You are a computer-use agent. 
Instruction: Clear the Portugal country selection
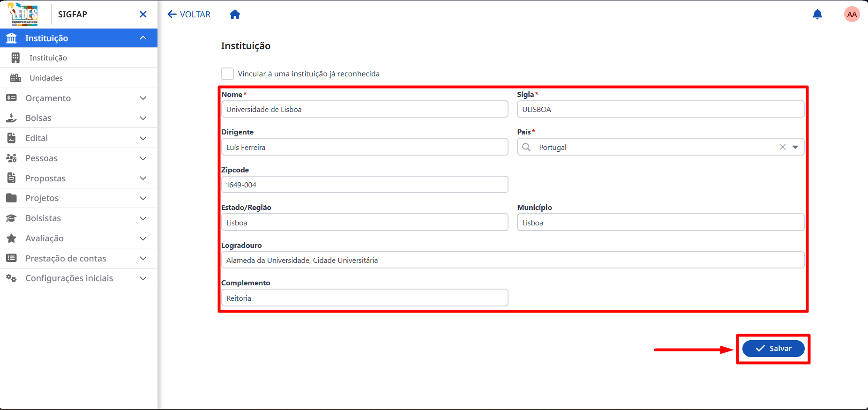[x=782, y=147]
